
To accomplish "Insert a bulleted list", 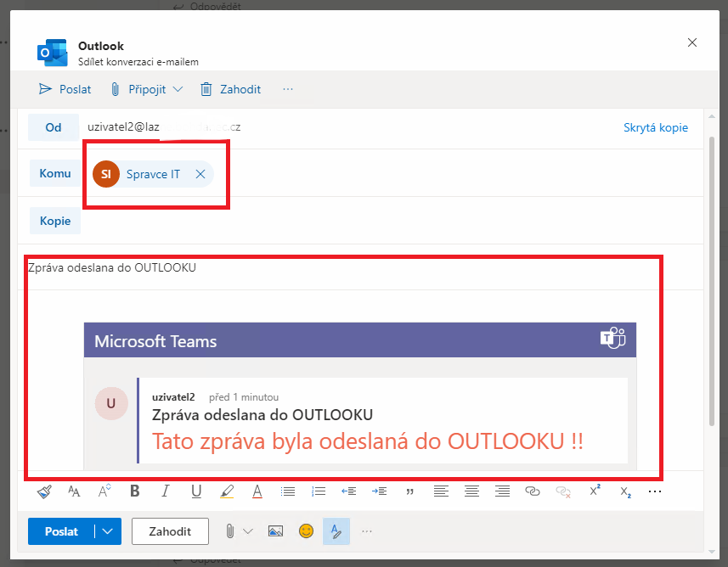I will click(x=288, y=491).
